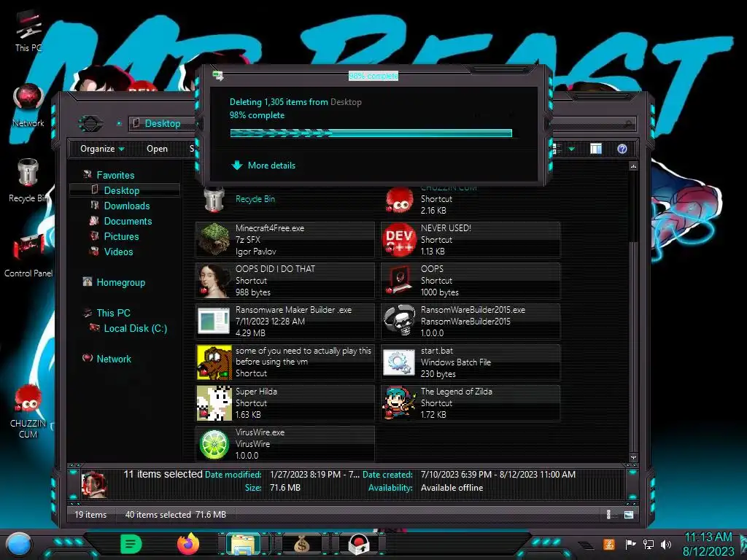Click the delete progress bar
The image size is (747, 560).
point(371,133)
